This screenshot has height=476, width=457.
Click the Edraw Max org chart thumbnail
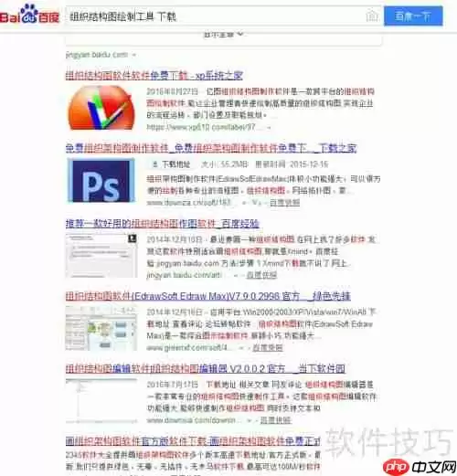click(101, 328)
